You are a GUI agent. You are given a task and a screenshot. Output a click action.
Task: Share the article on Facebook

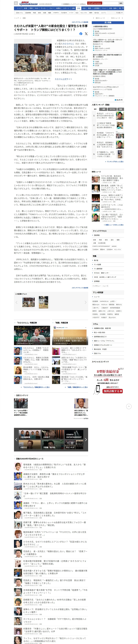coord(81,34)
